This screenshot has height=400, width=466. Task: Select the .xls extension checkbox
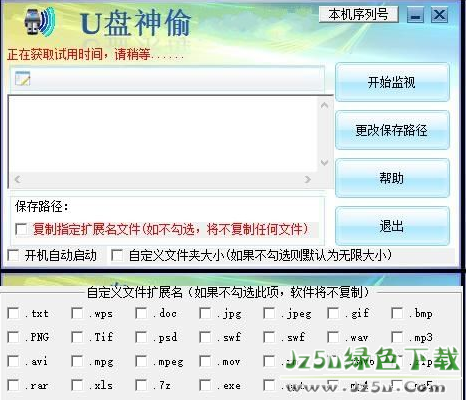pos(77,385)
